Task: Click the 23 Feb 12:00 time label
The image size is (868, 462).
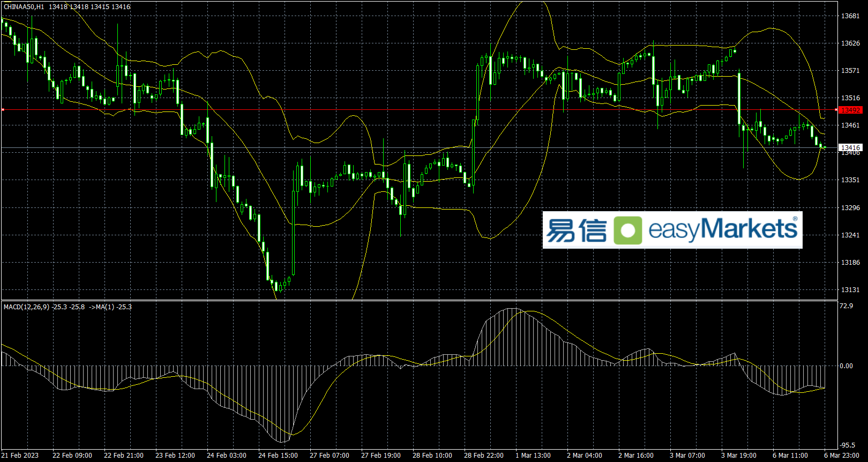Action: [x=175, y=456]
